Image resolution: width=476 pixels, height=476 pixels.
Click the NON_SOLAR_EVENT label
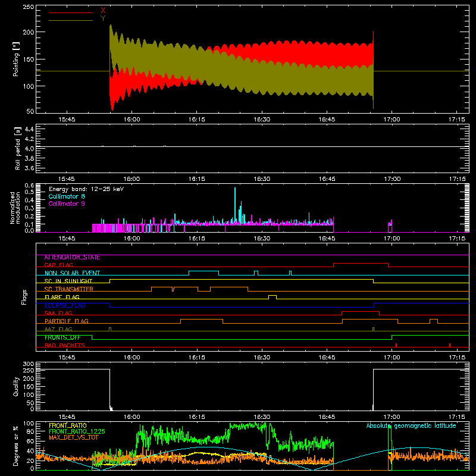coord(72,273)
